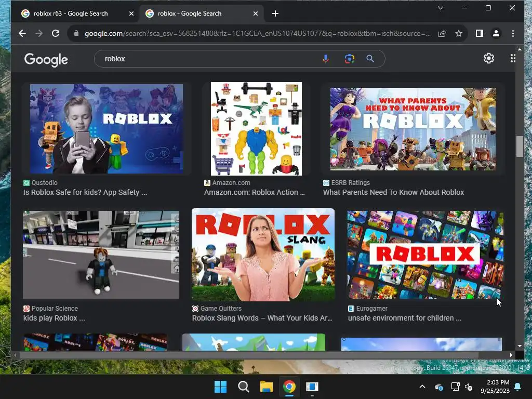Click the muted volume tray icon
The image size is (532, 399).
tap(469, 387)
